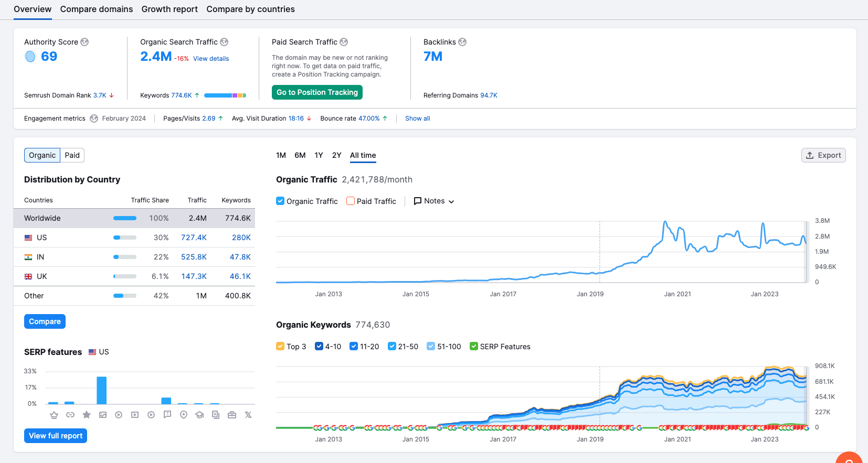Select the 1Y time range
Viewport: 868px width, 463px height.
point(319,155)
